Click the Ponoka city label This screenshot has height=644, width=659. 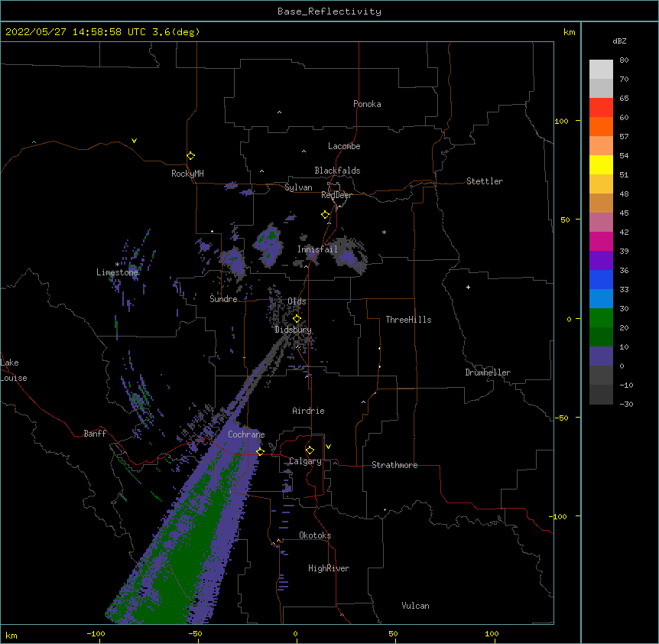367,104
